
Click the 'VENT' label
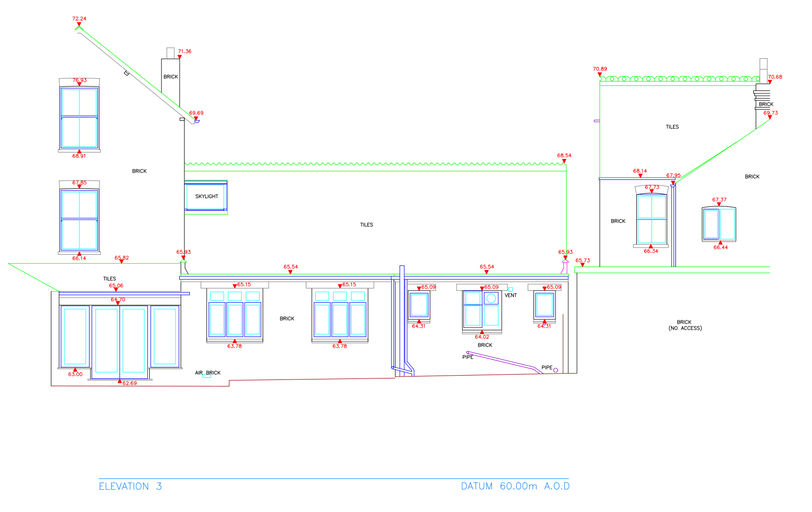(510, 295)
